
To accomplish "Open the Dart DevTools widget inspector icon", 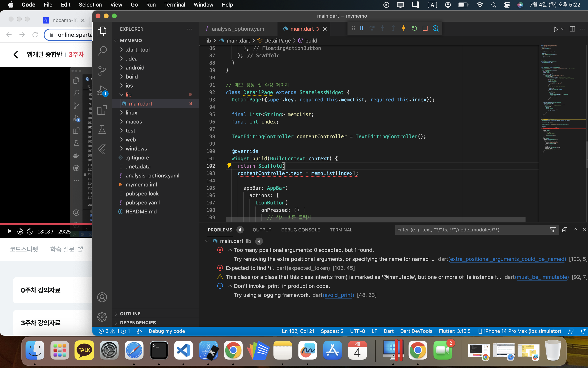I will pos(436,28).
